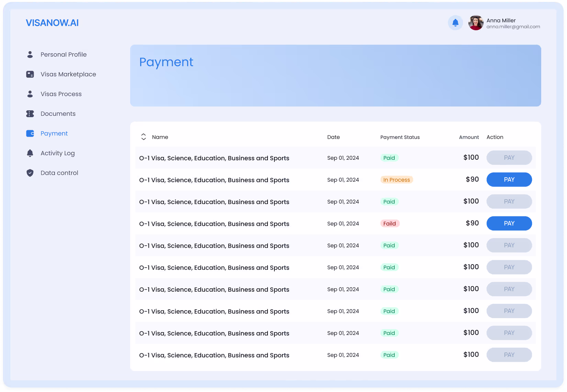
Task: Pay the Faild $90 payment
Action: click(x=509, y=223)
